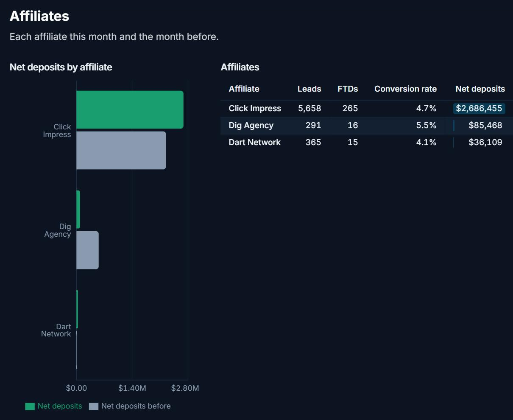Select the Click Impress name in the table
The image size is (513, 420).
255,108
